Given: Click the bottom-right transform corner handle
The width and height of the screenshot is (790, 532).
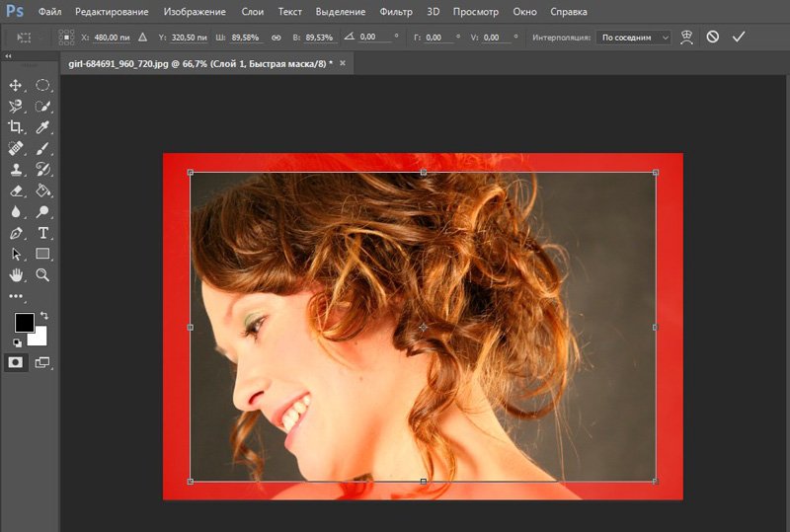Looking at the screenshot, I should click(x=656, y=482).
